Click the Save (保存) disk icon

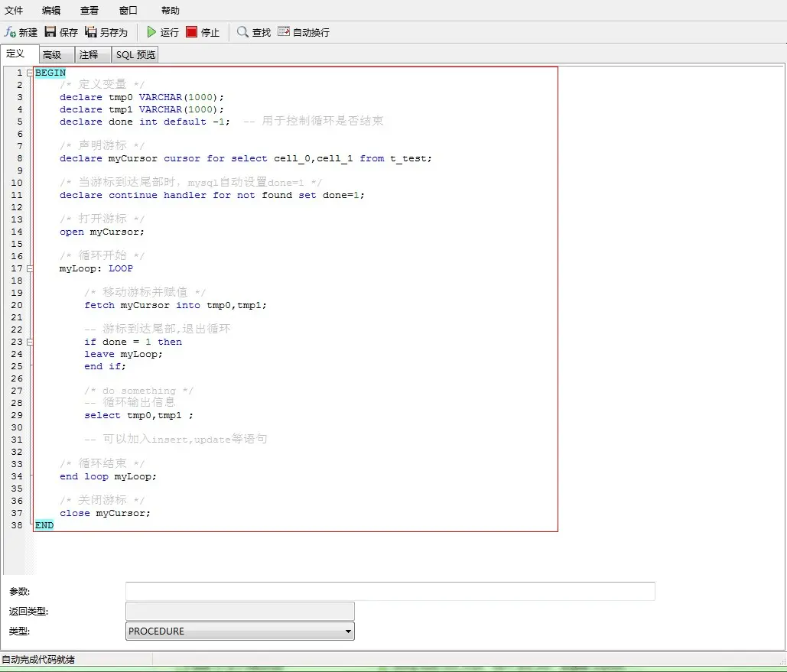tap(50, 32)
